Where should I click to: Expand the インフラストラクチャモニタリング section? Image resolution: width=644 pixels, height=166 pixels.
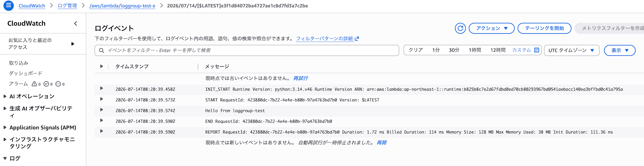[x=5, y=139]
